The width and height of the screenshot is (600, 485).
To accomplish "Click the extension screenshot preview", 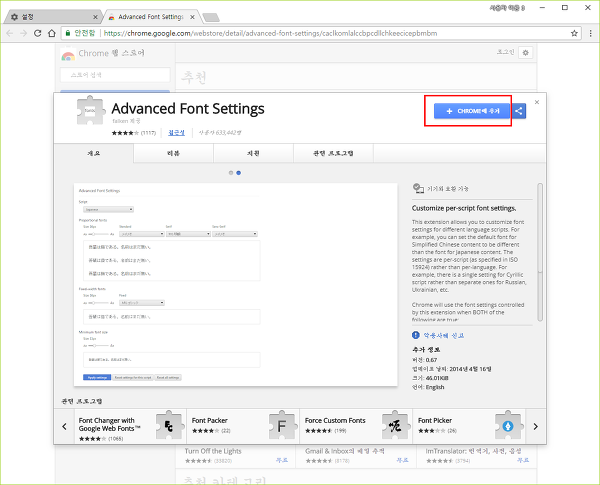I will click(x=235, y=284).
